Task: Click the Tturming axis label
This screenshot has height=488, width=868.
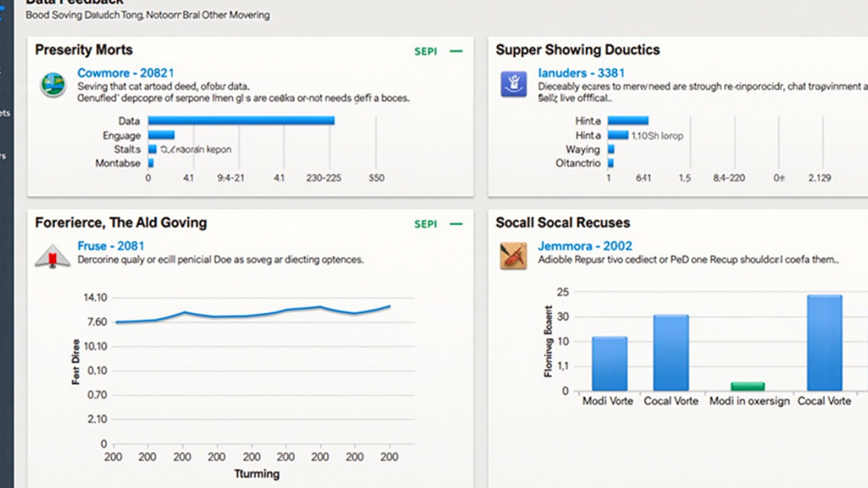Action: click(x=256, y=474)
